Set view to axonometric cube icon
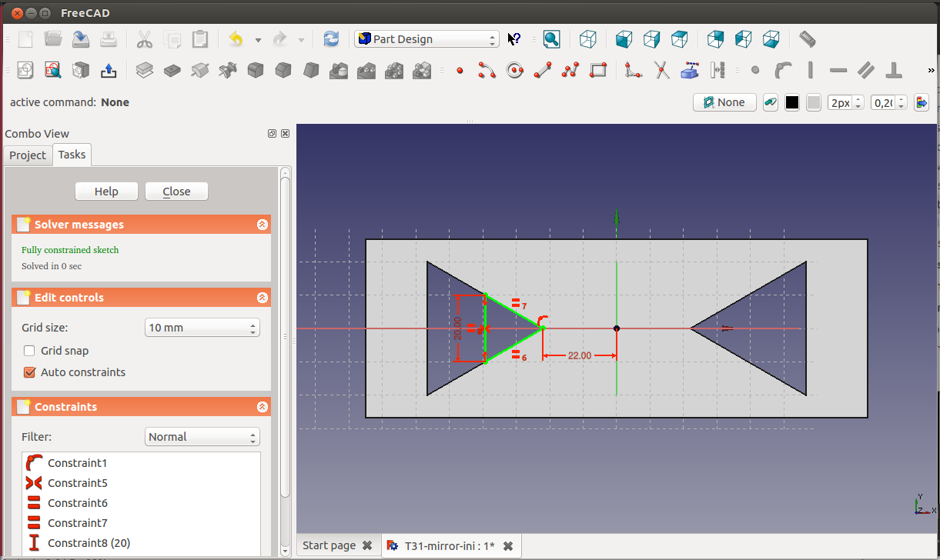Screen dimensions: 940x560 (x=588, y=39)
